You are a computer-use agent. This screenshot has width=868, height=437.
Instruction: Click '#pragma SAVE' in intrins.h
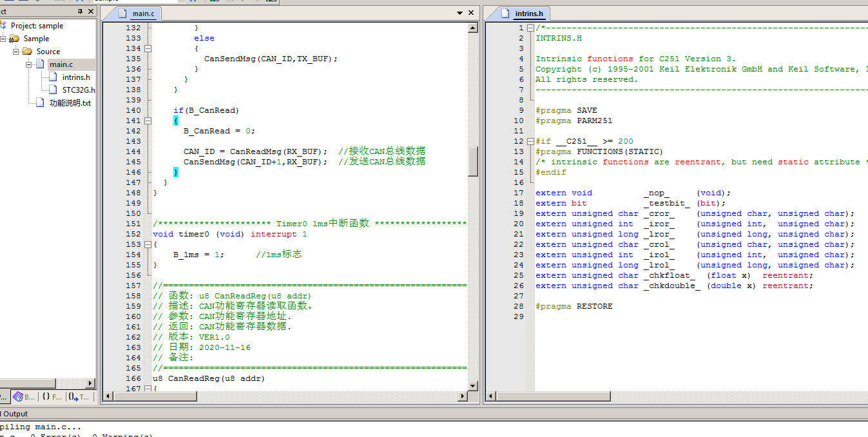[566, 110]
